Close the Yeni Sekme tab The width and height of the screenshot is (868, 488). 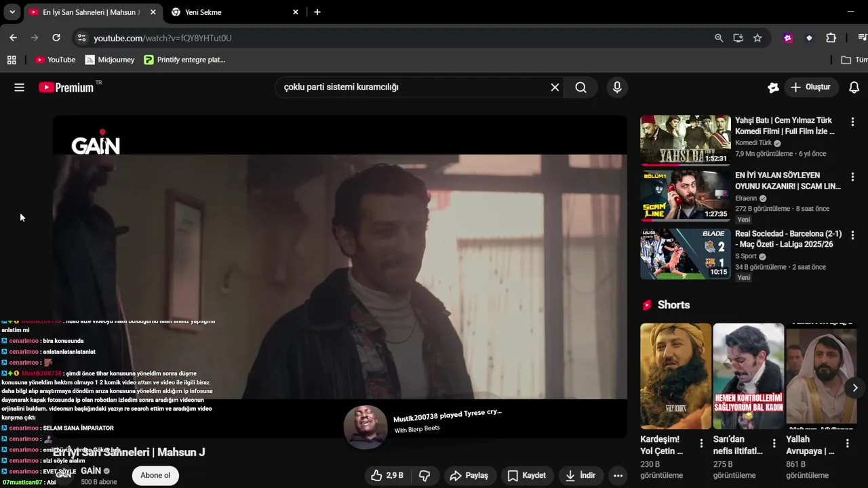pyautogui.click(x=296, y=12)
